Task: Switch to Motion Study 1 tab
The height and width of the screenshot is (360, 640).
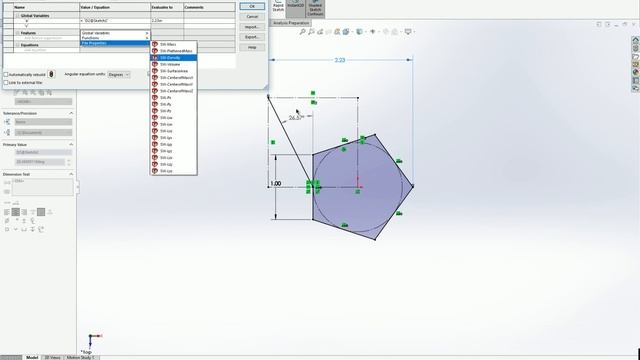Action: tap(81, 357)
